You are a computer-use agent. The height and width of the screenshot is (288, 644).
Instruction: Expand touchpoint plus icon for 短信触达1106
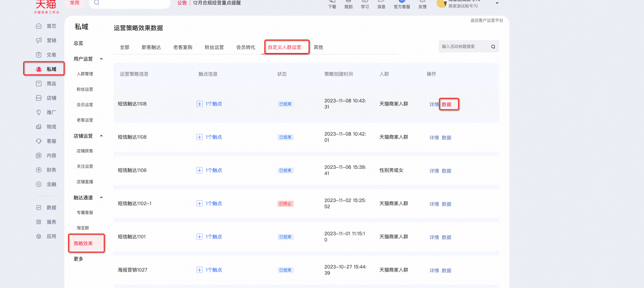point(200,170)
